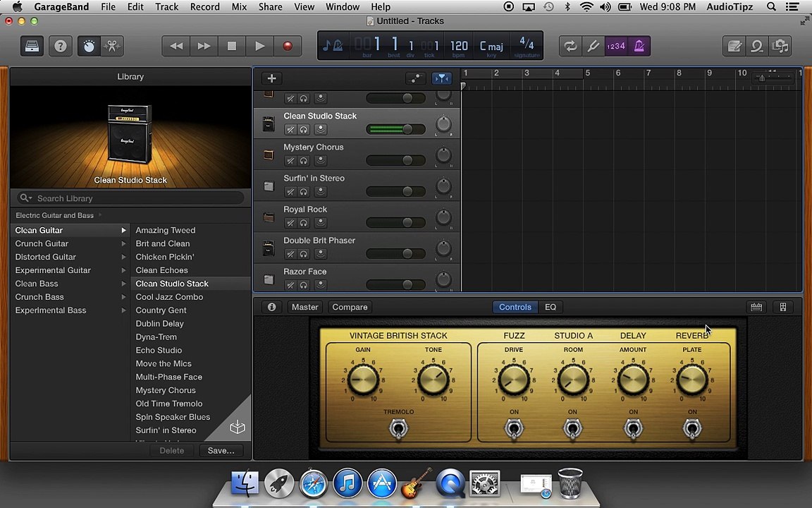Click the Clean Studio Stack volume slider
Screen dimensions: 812x508
(395, 129)
